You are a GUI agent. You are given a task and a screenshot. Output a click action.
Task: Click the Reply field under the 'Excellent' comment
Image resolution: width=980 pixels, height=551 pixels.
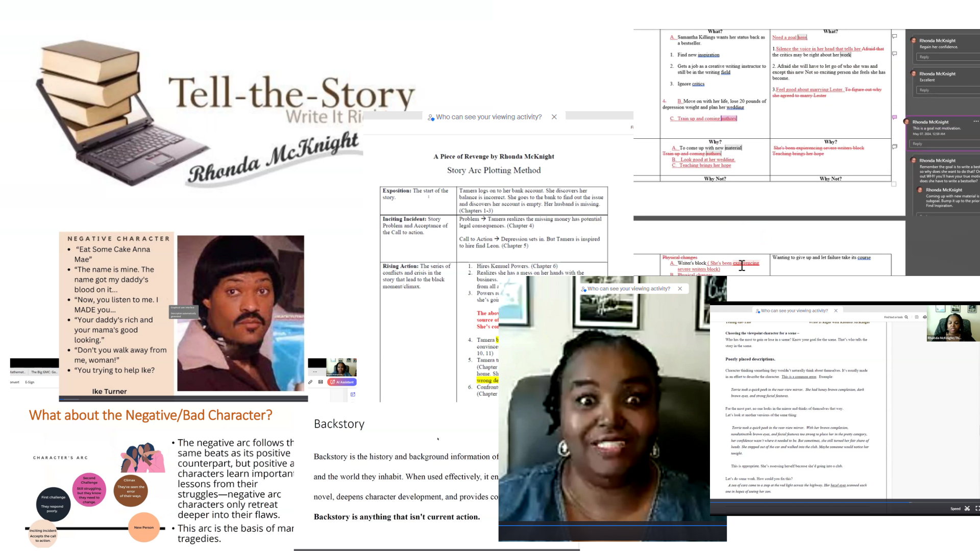944,90
